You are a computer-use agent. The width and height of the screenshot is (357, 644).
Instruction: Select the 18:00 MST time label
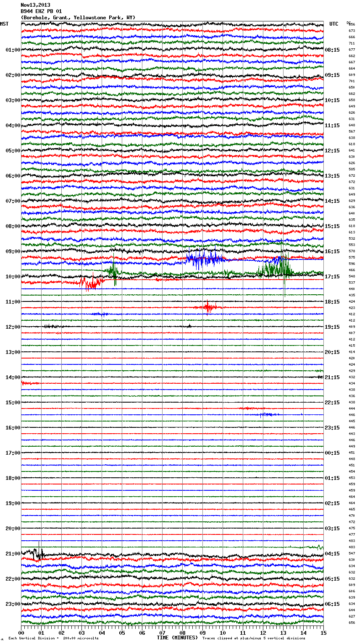click(x=13, y=478)
